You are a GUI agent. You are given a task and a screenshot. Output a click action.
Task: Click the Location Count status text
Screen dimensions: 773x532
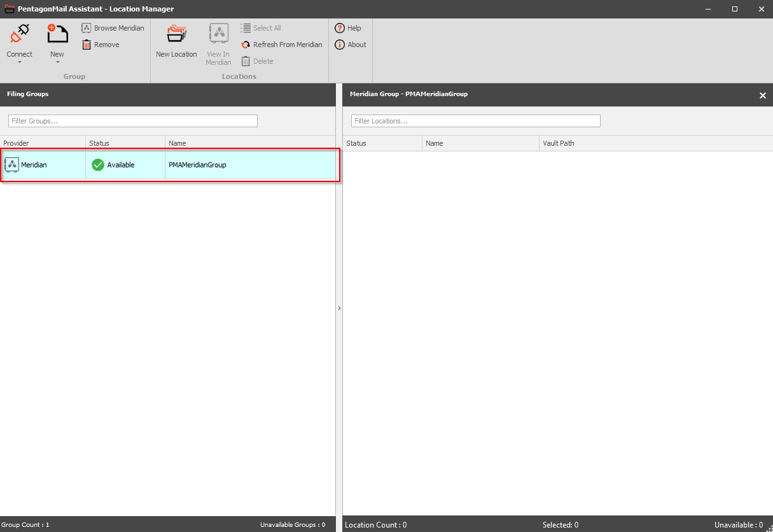[x=376, y=525]
